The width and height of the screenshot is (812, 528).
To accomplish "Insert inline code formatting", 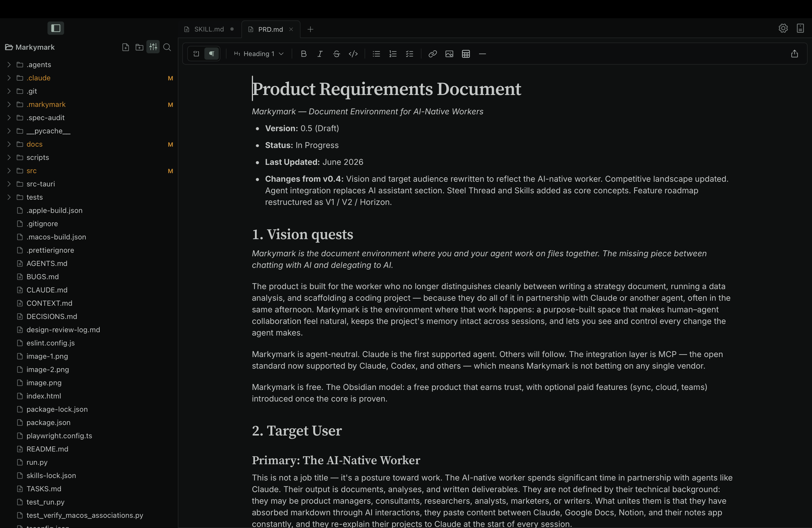I will click(x=353, y=54).
